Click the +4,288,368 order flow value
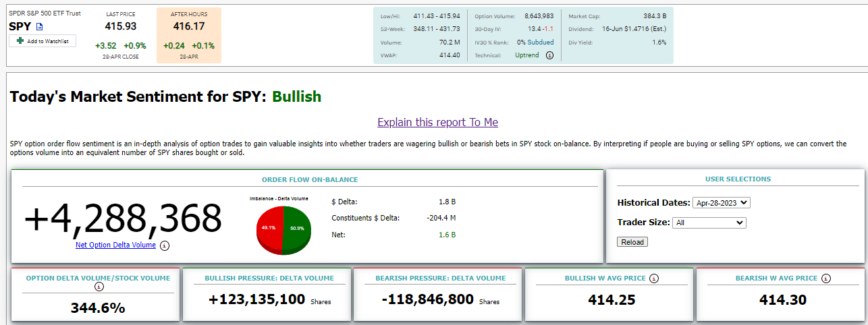 click(x=124, y=218)
